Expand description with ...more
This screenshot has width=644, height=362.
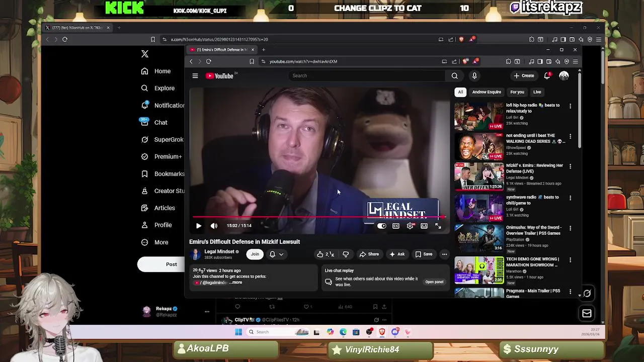coord(235,283)
